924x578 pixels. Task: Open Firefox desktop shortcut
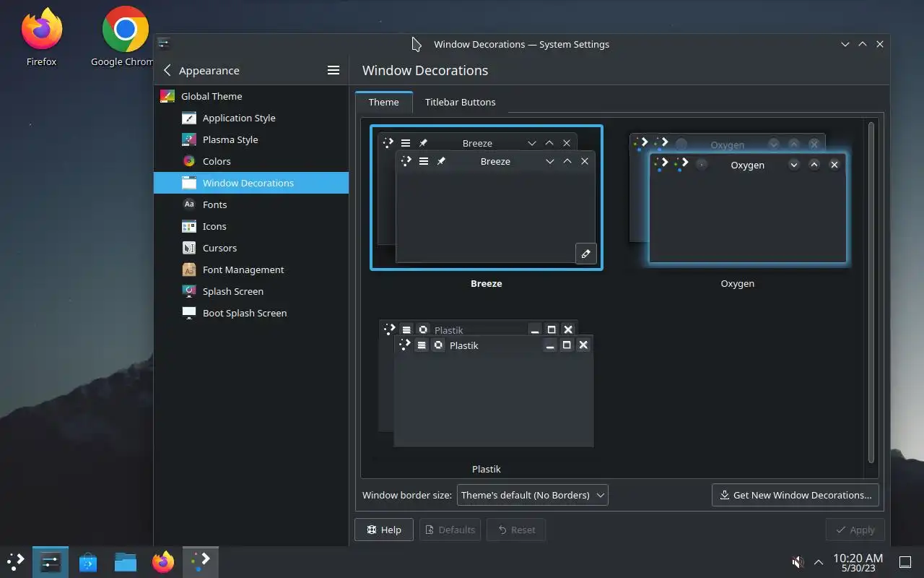(x=41, y=38)
